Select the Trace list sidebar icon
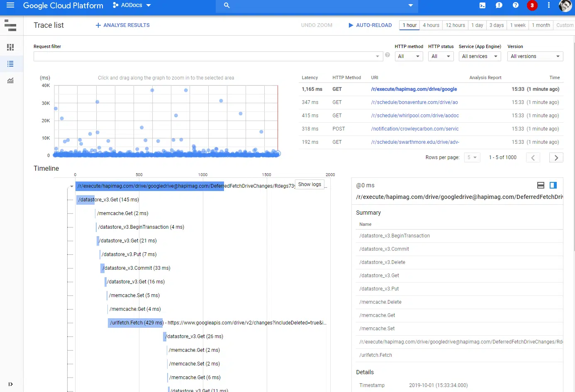575x392 pixels. tap(10, 64)
